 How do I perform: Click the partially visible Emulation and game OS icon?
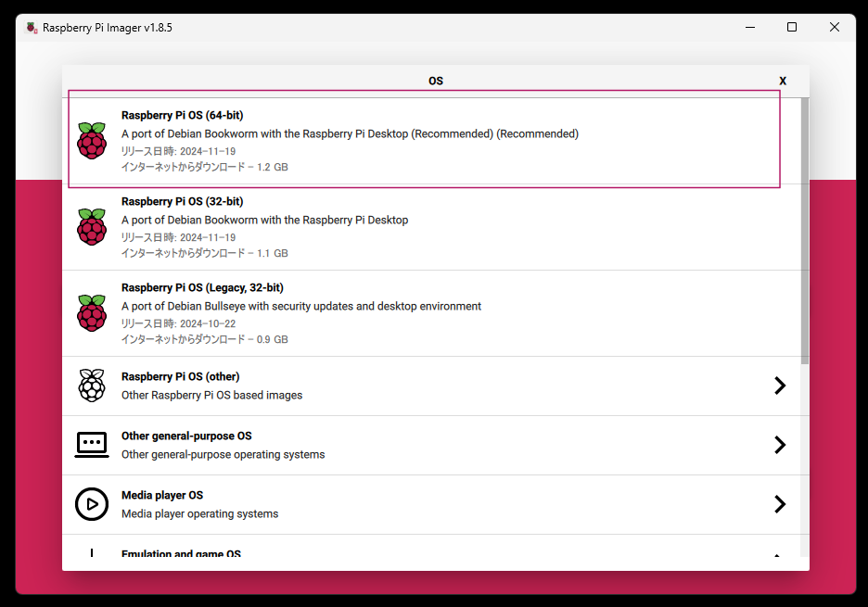tap(91, 554)
